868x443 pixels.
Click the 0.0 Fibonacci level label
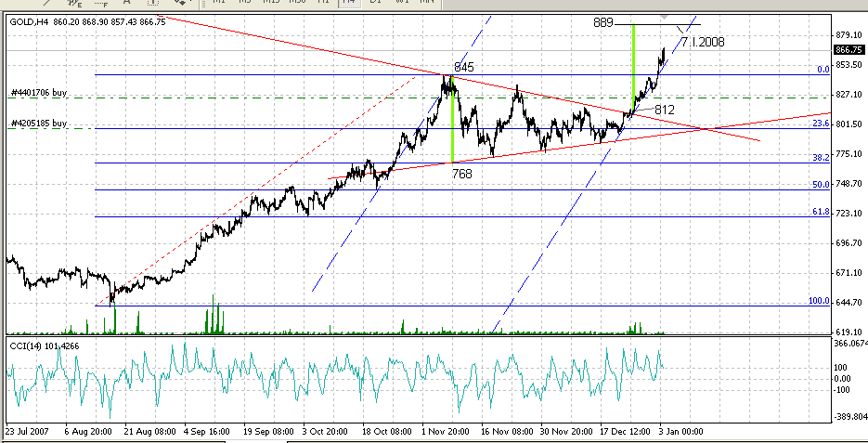pyautogui.click(x=823, y=70)
